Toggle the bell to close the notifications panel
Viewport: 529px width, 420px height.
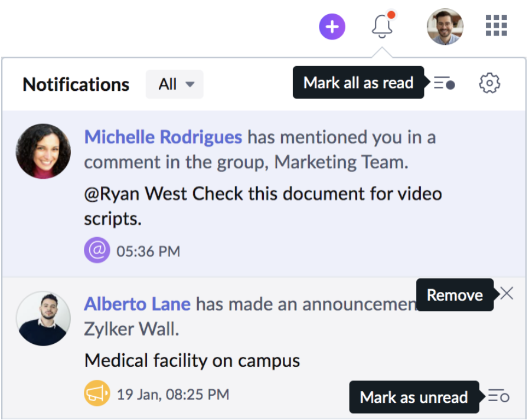(382, 26)
